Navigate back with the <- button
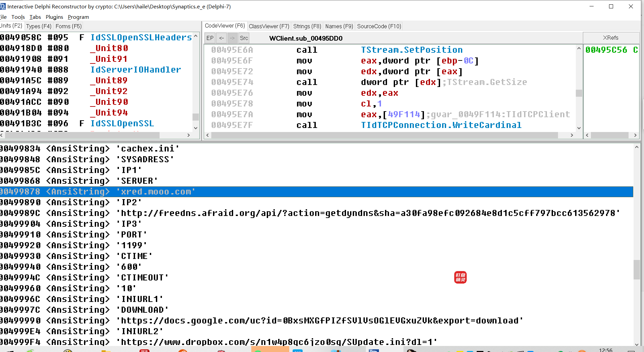This screenshot has width=644, height=352. [221, 38]
